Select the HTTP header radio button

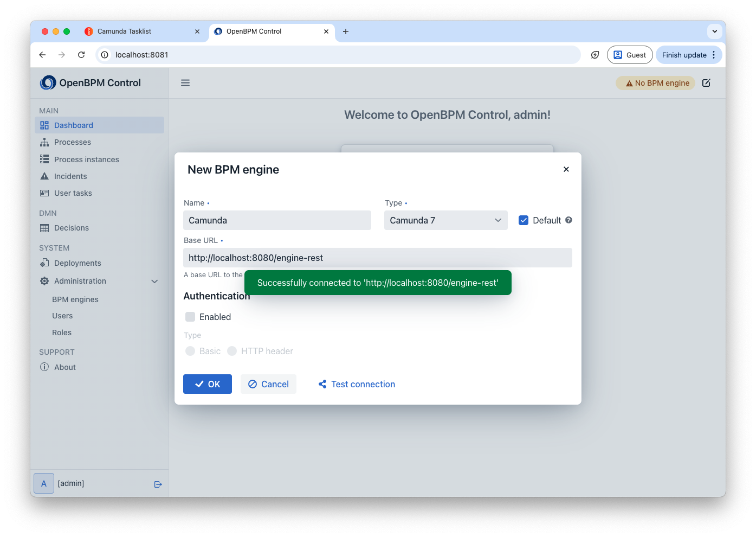pos(232,351)
